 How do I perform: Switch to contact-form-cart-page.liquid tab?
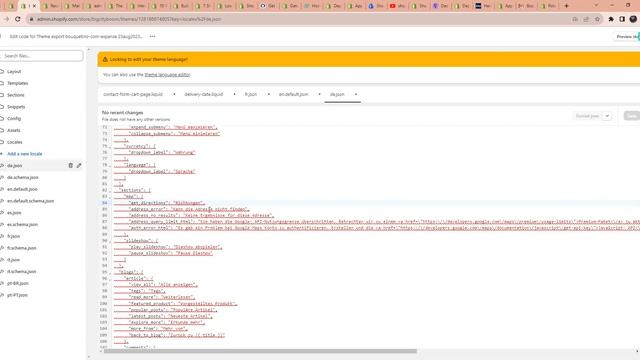(133, 94)
